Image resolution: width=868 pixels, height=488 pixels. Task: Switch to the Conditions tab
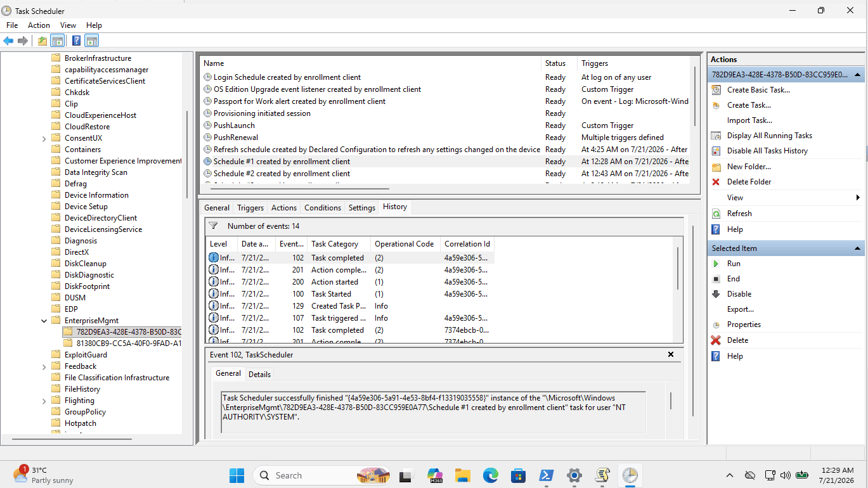point(323,208)
